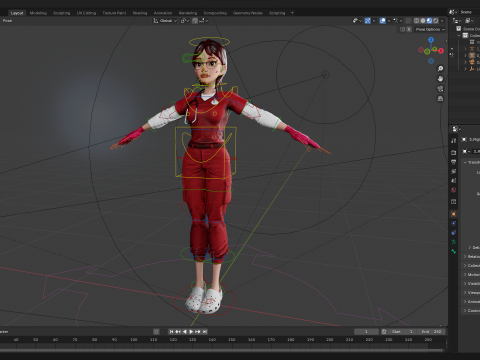Click the red X axis gizmo handle
The image size is (480, 360).
click(x=441, y=51)
